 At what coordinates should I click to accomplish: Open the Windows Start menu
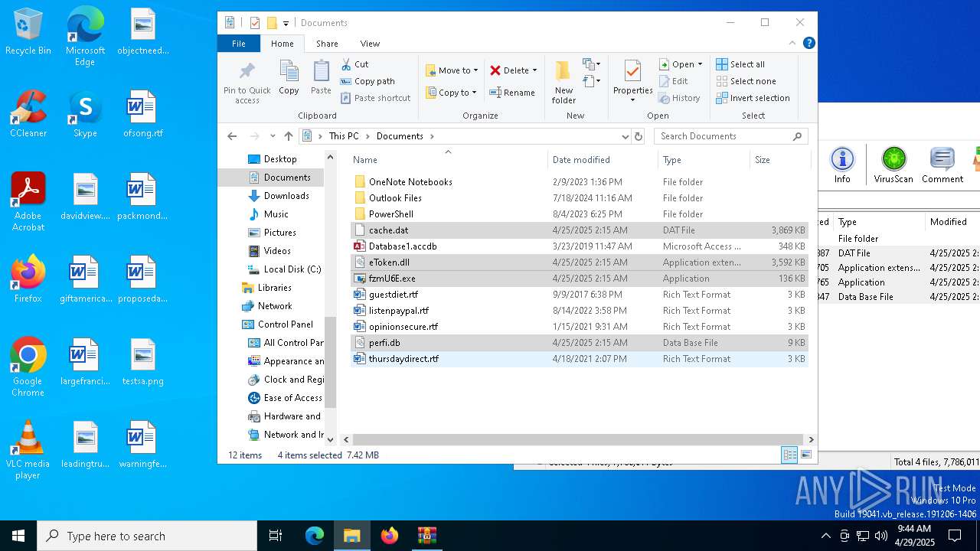pyautogui.click(x=18, y=536)
